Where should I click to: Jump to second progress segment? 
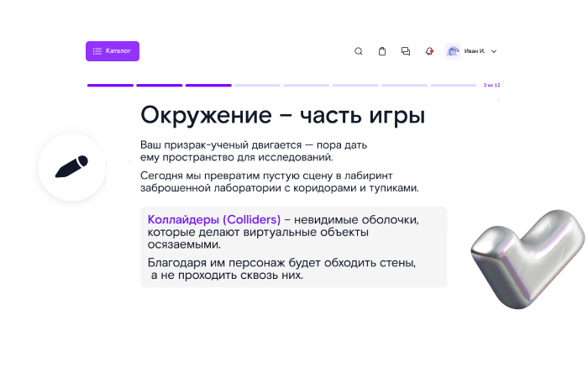coord(159,85)
